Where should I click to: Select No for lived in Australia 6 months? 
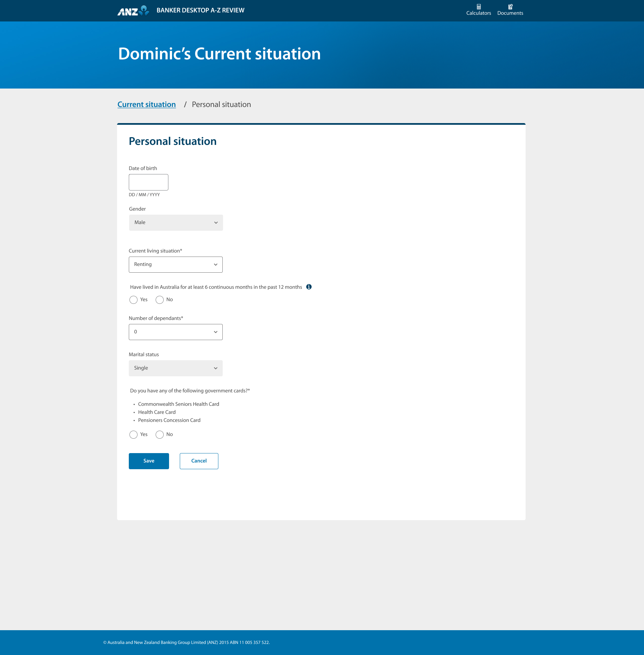[x=159, y=299]
